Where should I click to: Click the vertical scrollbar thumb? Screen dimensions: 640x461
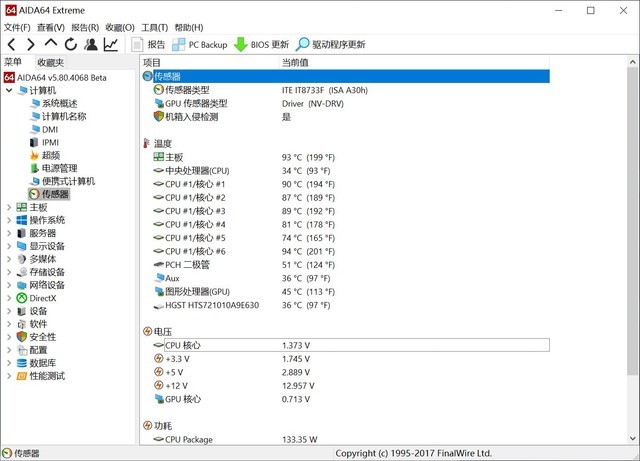click(633, 220)
